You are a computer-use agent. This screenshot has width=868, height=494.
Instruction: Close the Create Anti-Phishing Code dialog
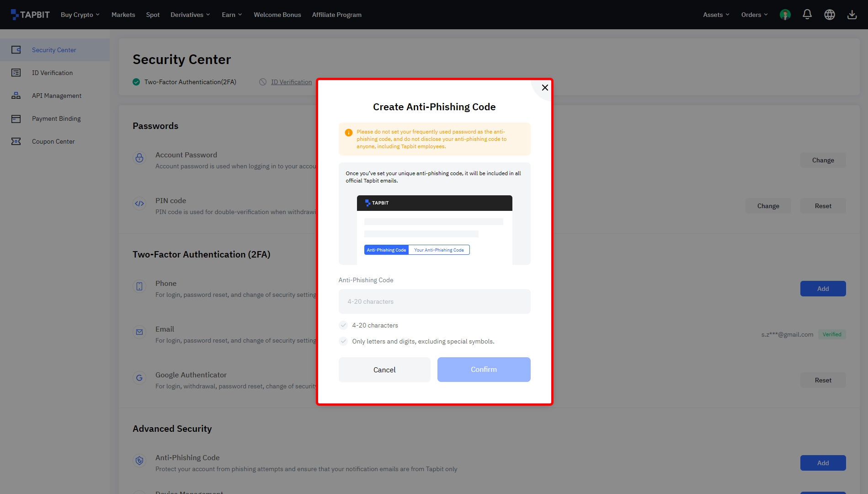tap(545, 87)
